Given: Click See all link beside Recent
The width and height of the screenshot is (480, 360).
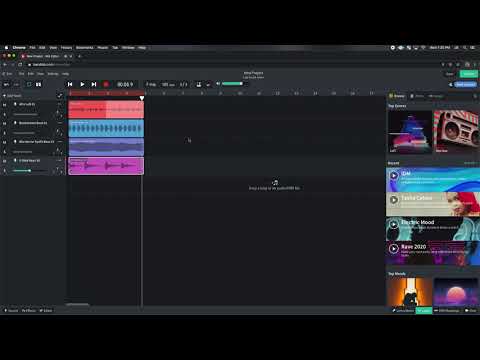Looking at the screenshot, I should [470, 163].
